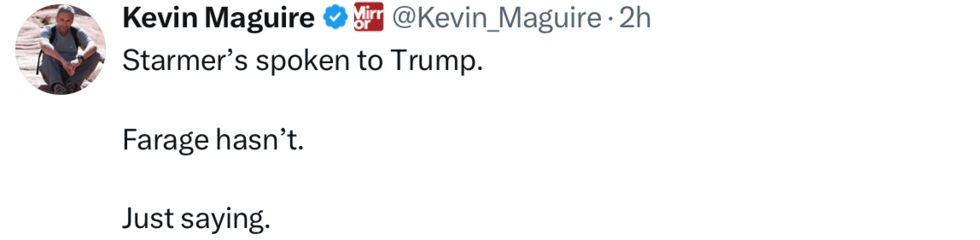Click the word "spoken" in the tweet
This screenshot has width=980, height=240.
(302, 61)
